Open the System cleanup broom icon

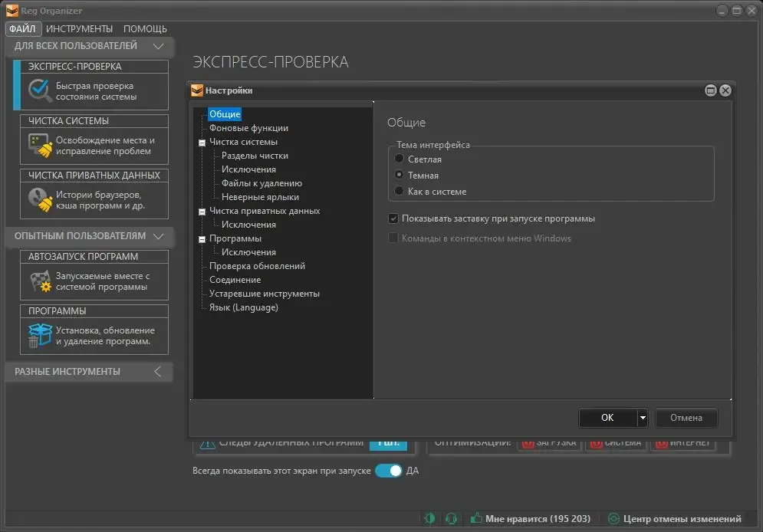click(x=41, y=146)
